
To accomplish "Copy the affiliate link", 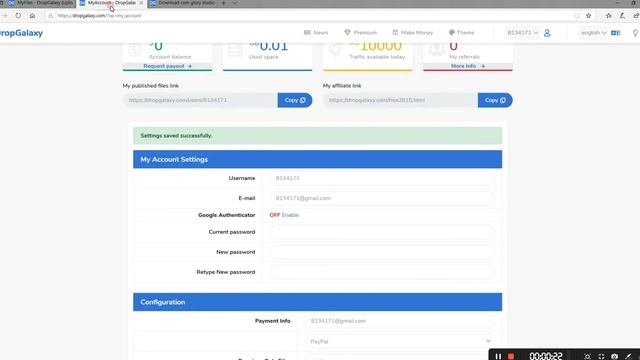I will coord(495,100).
